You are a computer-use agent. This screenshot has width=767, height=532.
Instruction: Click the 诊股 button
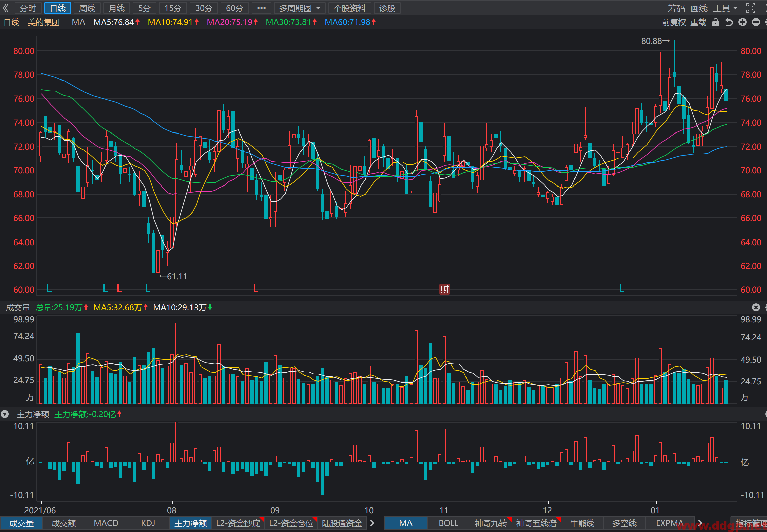click(387, 8)
